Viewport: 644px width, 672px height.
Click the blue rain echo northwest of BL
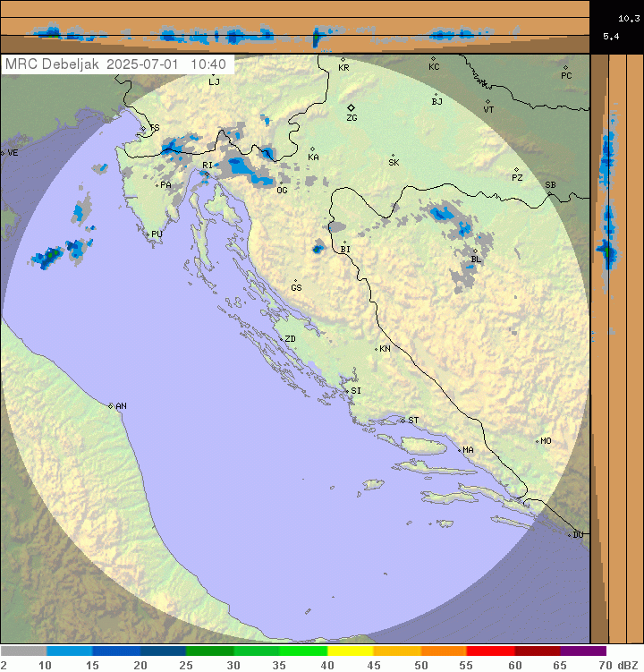(443, 213)
